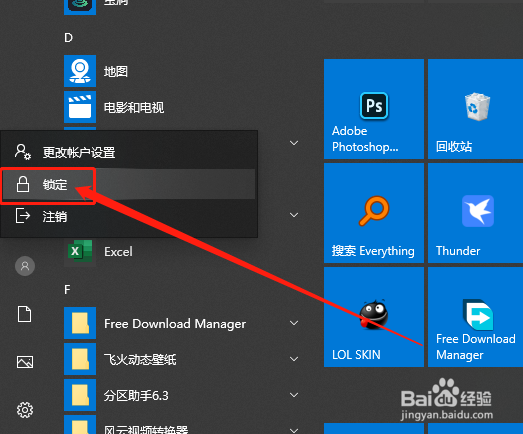
Task: Launch Excel from the app list
Action: (x=80, y=251)
